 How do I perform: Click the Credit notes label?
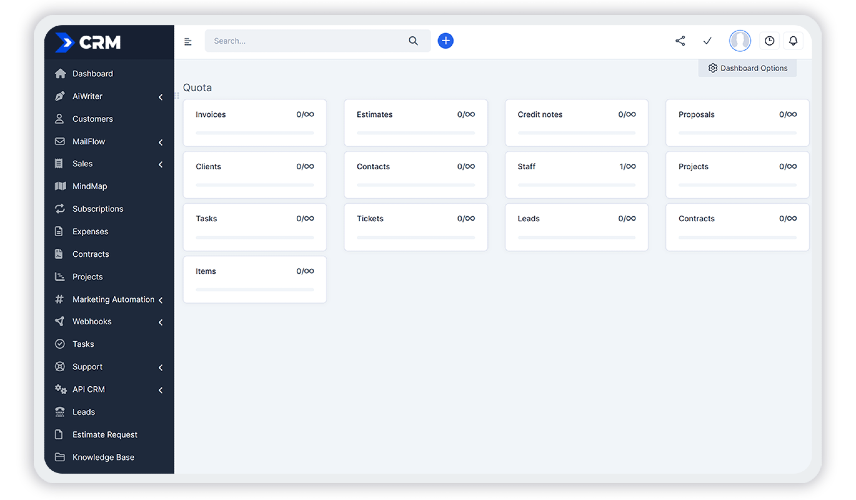(x=540, y=115)
